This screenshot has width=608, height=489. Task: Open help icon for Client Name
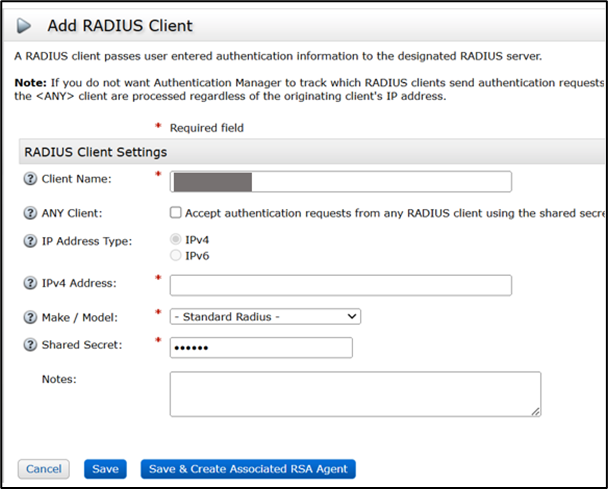tap(29, 180)
